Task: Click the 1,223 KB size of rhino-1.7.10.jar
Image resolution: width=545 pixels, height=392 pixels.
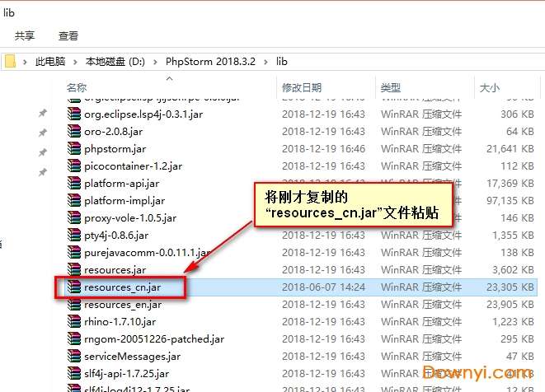Action: [513, 321]
